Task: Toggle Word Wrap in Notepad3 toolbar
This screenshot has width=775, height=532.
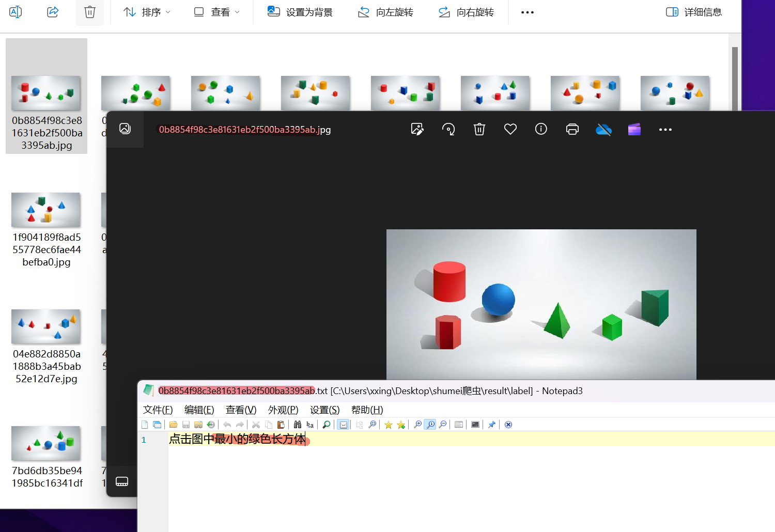Action: [x=344, y=425]
